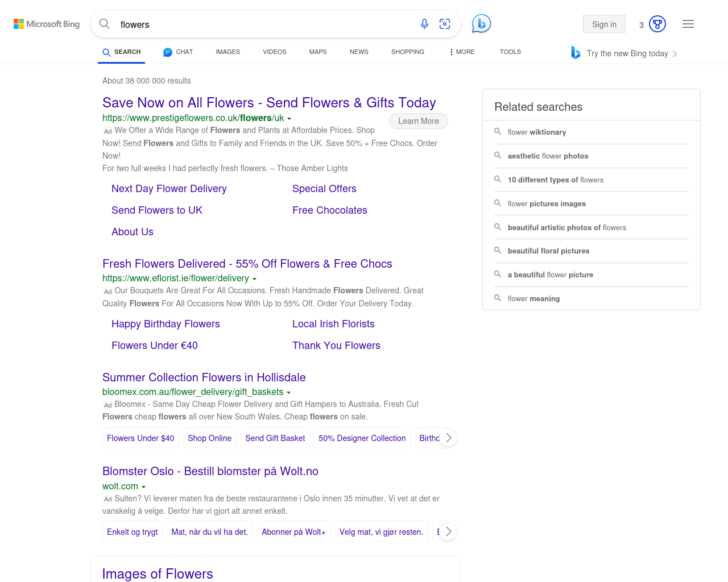Switch to the VIDEOS tab
The image size is (728, 582).
(275, 52)
